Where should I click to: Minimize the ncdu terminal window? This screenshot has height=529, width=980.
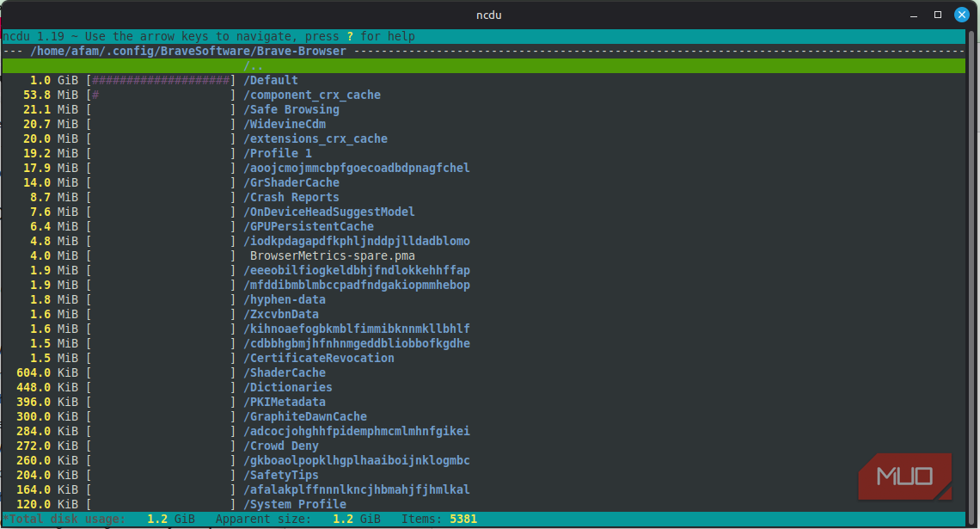914,15
